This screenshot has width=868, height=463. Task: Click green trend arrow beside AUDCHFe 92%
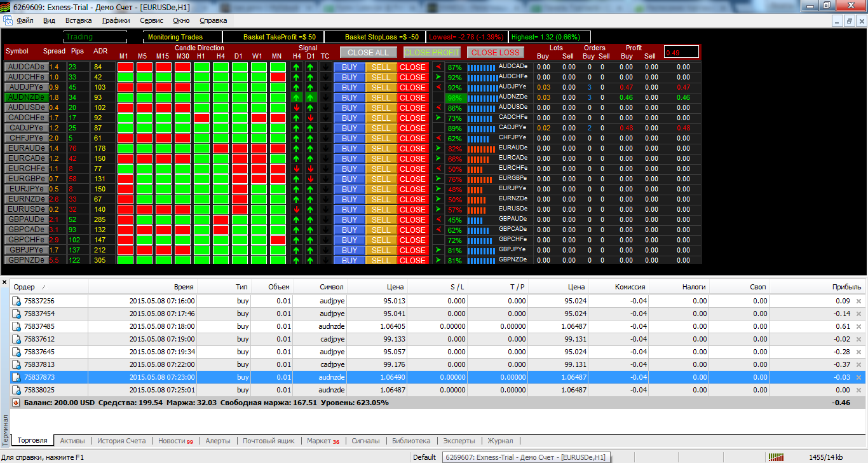pos(438,77)
